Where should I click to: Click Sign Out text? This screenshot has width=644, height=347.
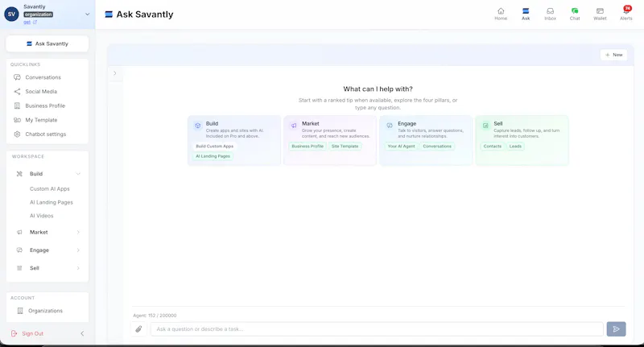point(32,333)
